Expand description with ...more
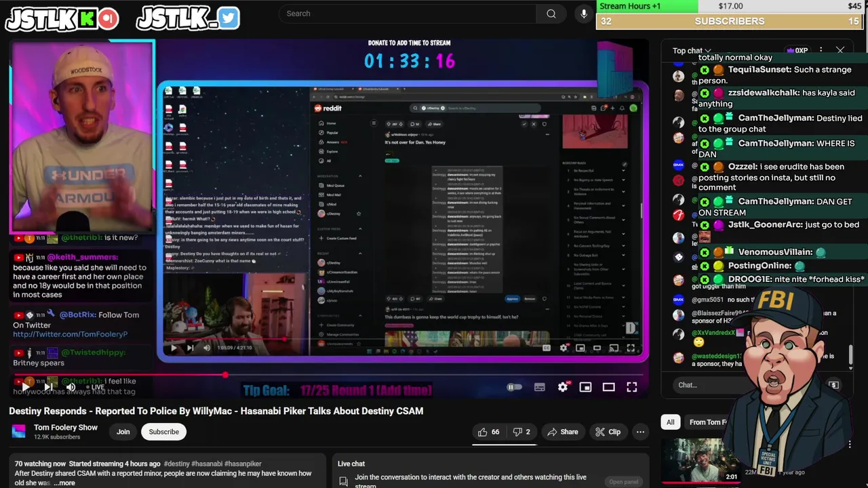868x488 pixels. 65,483
